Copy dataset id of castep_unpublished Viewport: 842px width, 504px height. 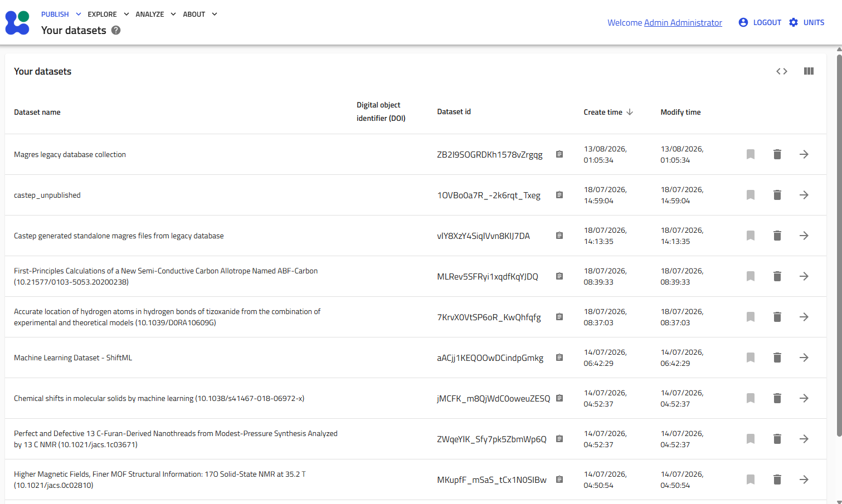tap(559, 195)
